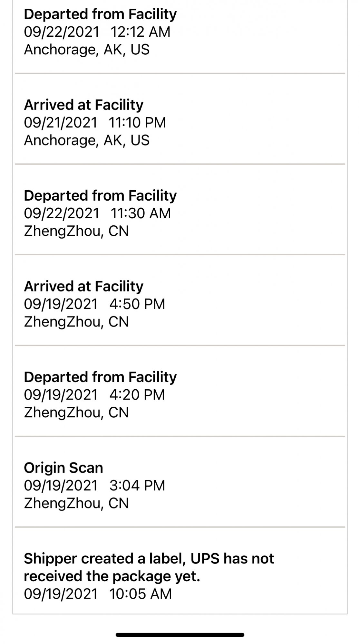Tap ZhengZhou, CN under Origin Scan
The image size is (360, 644).
(76, 503)
